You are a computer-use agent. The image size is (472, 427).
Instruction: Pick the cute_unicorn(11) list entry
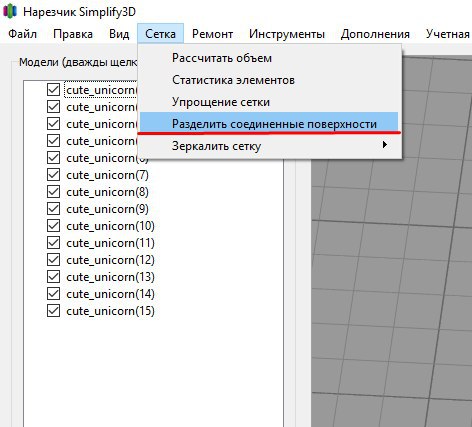[110, 243]
